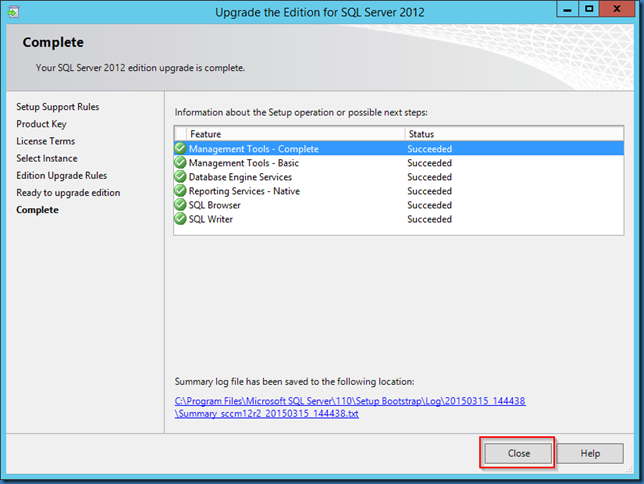Viewport: 644px width, 484px height.
Task: Click the red X window close button
Action: click(x=616, y=9)
